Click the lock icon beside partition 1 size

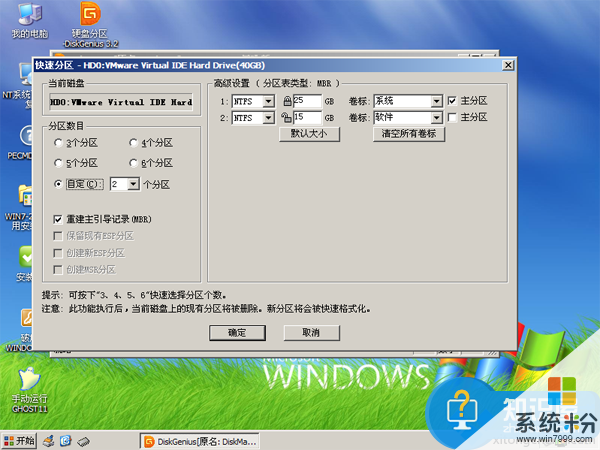click(287, 101)
